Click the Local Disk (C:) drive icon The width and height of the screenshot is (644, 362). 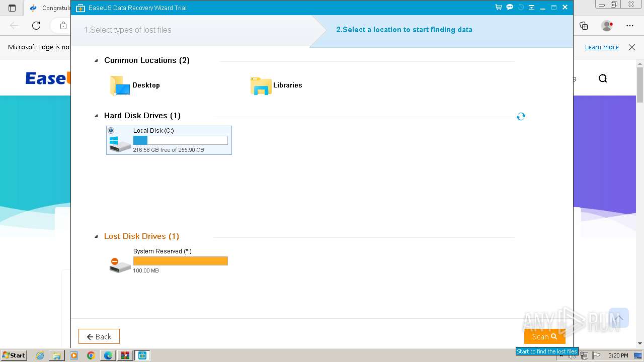(x=120, y=144)
